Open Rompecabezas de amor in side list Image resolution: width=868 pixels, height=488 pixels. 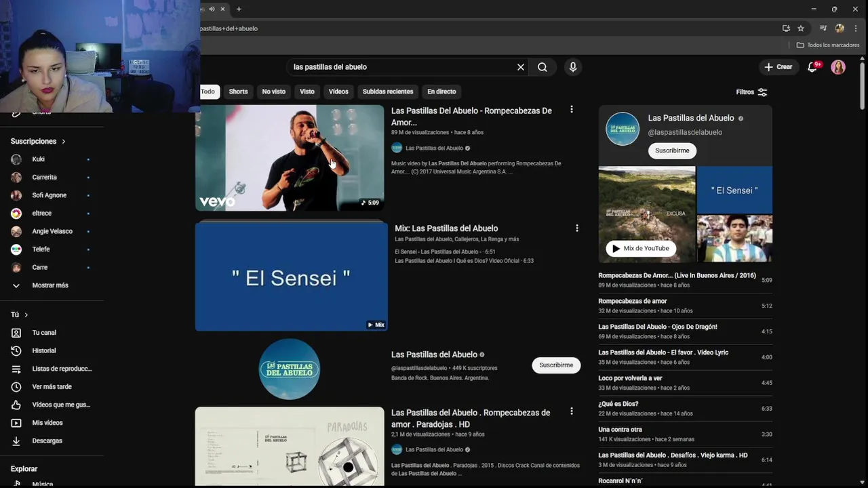point(633,301)
